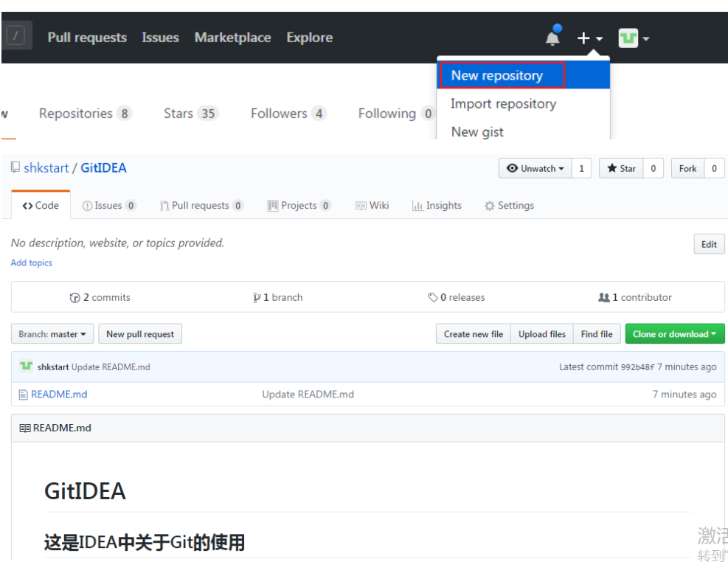Open commit hash 992b48f
728x573 pixels.
click(x=637, y=367)
